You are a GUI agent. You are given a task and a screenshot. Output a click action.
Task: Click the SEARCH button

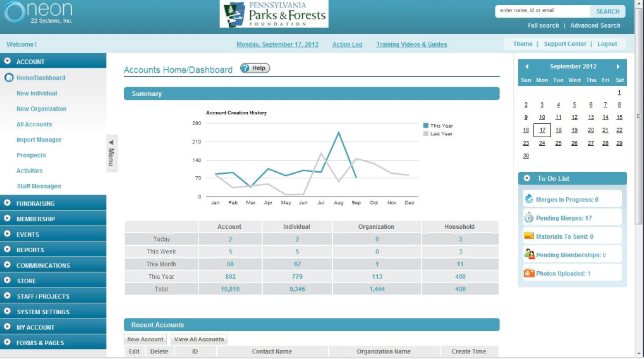(x=607, y=11)
